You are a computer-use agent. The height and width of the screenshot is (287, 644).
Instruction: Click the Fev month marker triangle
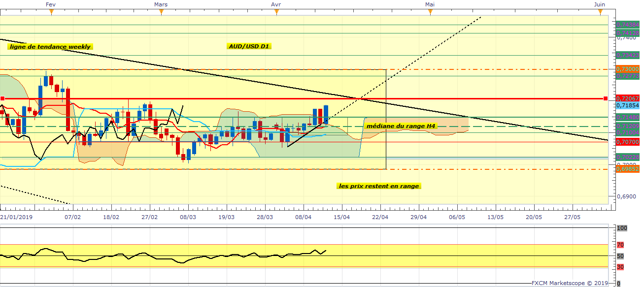click(51, 12)
